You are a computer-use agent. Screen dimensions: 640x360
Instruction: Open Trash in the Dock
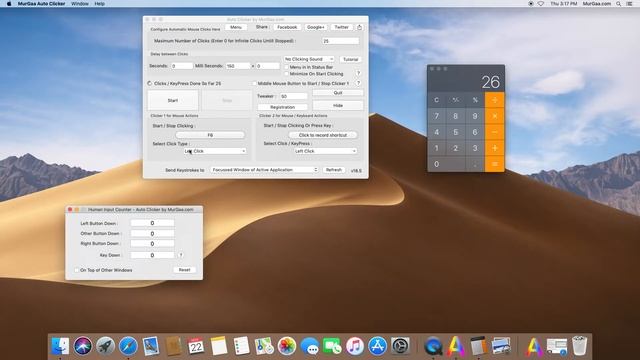[x=579, y=346]
